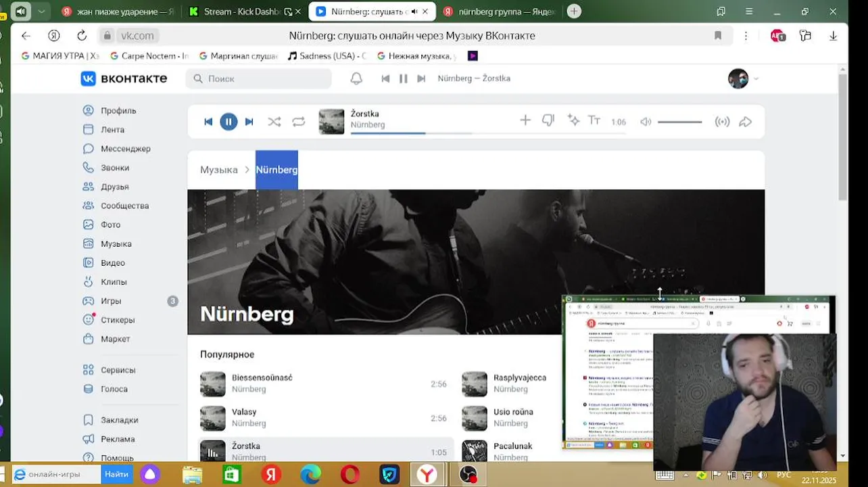Viewport: 868px width, 487px height.
Task: Adjust the volume slider in player
Action: (679, 122)
